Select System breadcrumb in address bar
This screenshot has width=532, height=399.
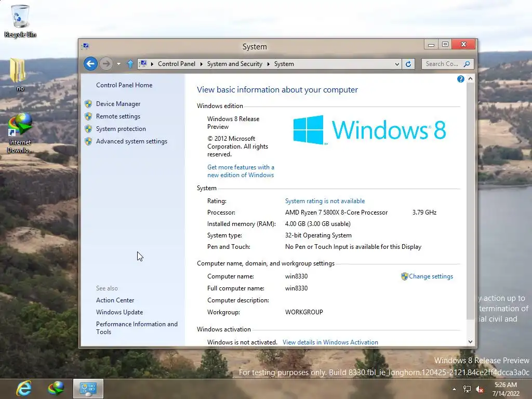click(284, 64)
